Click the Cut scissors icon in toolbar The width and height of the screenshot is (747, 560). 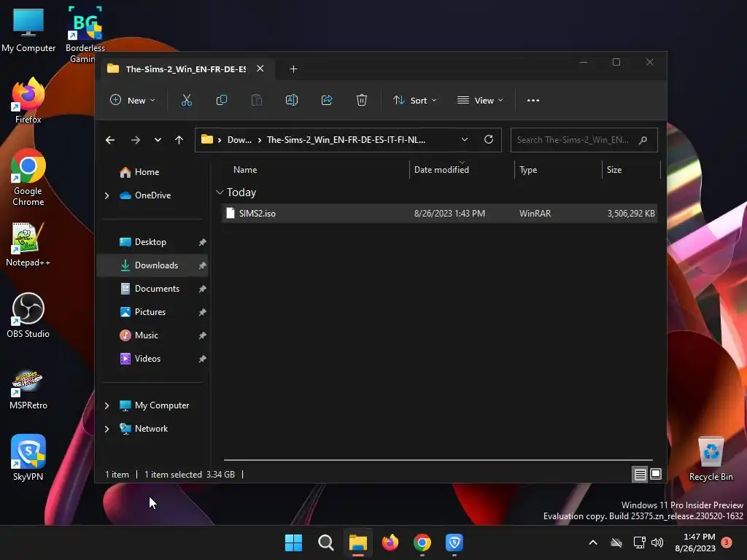click(x=186, y=101)
